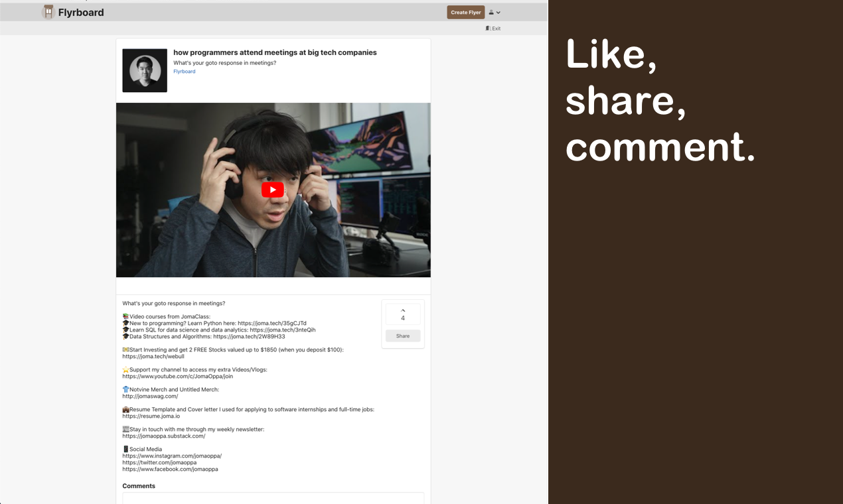
Task: Click the instagram.com/jomaoppa text
Action: (x=172, y=456)
